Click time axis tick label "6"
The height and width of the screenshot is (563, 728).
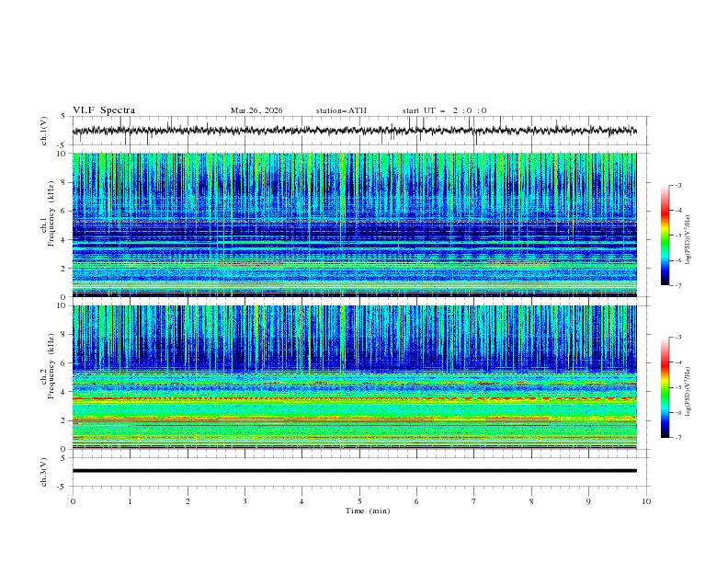click(416, 501)
